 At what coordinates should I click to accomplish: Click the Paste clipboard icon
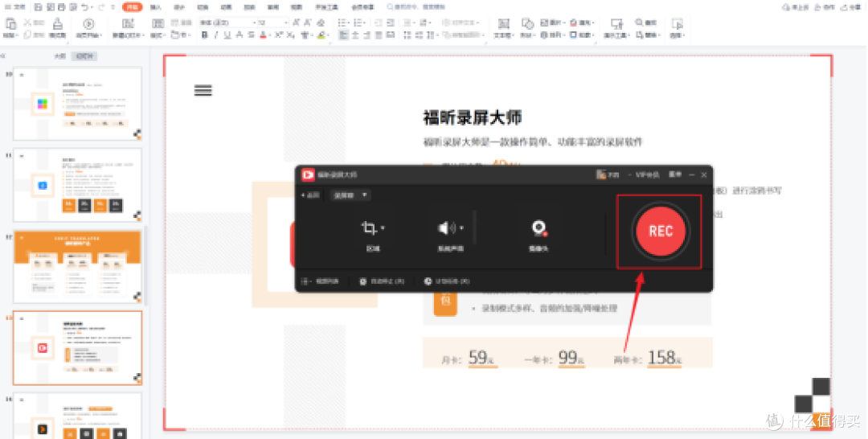tap(10, 24)
